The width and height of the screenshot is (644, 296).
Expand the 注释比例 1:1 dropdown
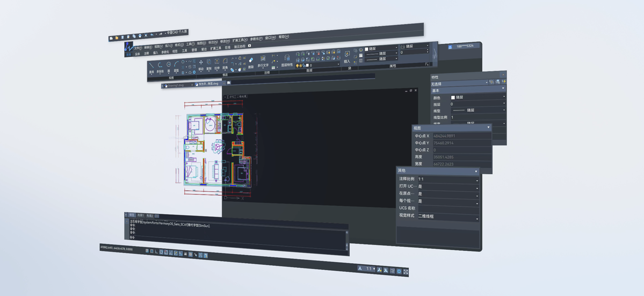pos(448,179)
